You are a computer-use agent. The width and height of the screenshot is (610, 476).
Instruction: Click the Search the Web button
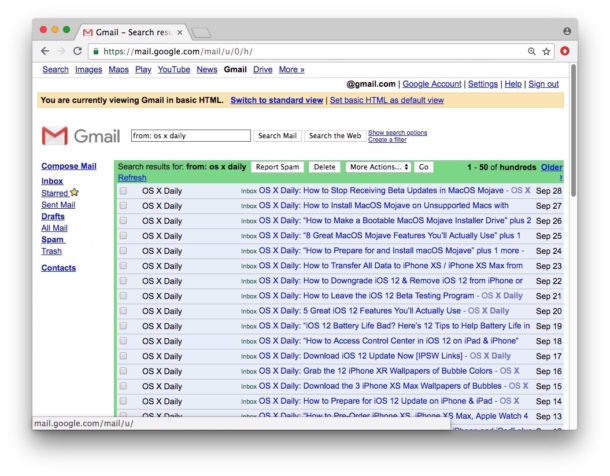(x=335, y=136)
